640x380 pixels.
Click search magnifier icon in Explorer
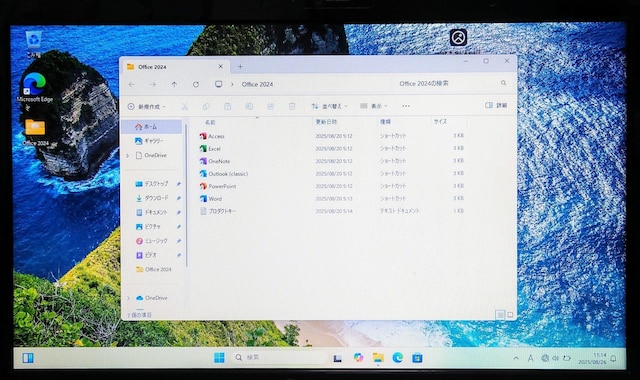coord(504,83)
